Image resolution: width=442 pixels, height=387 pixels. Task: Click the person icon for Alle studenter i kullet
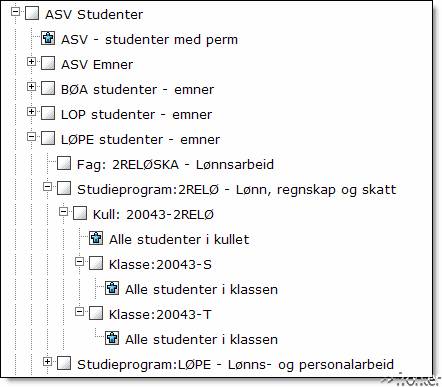(x=96, y=238)
